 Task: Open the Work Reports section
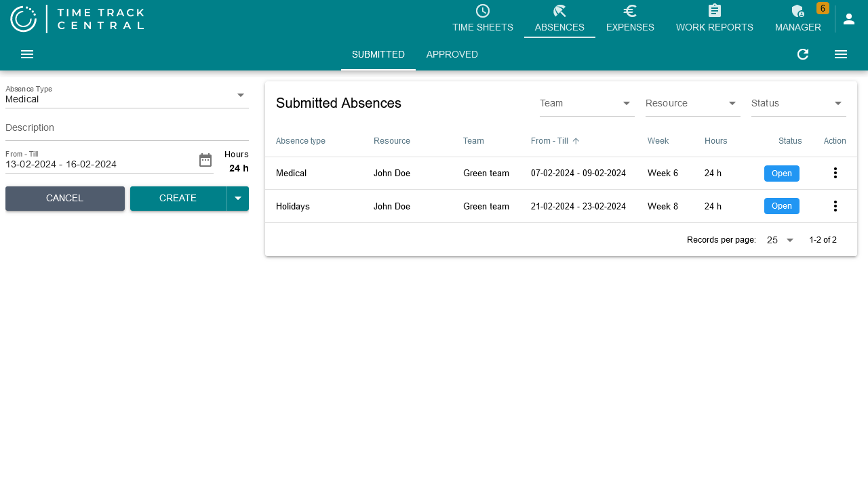[x=715, y=19]
